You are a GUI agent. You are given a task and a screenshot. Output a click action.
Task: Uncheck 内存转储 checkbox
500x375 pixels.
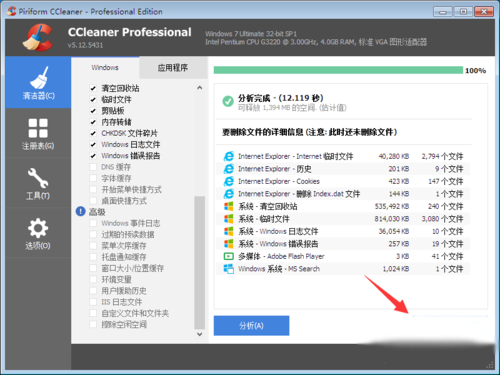click(93, 122)
